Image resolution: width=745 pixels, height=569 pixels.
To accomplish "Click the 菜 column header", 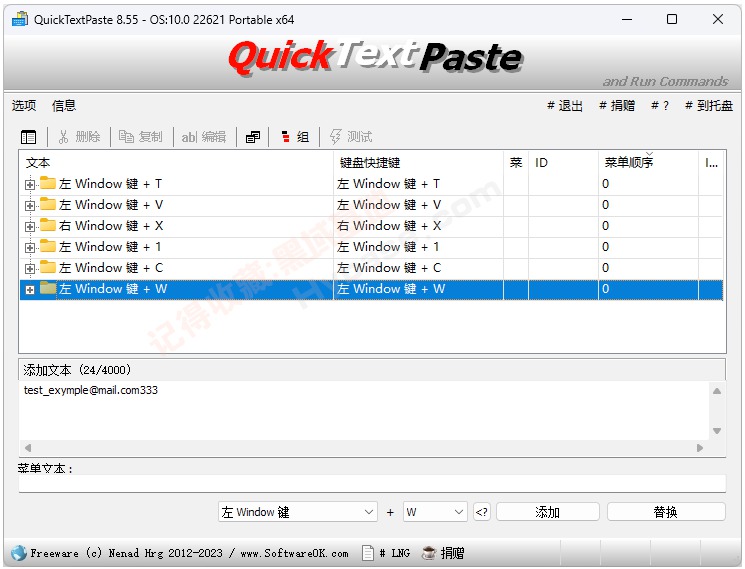I will coord(516,162).
